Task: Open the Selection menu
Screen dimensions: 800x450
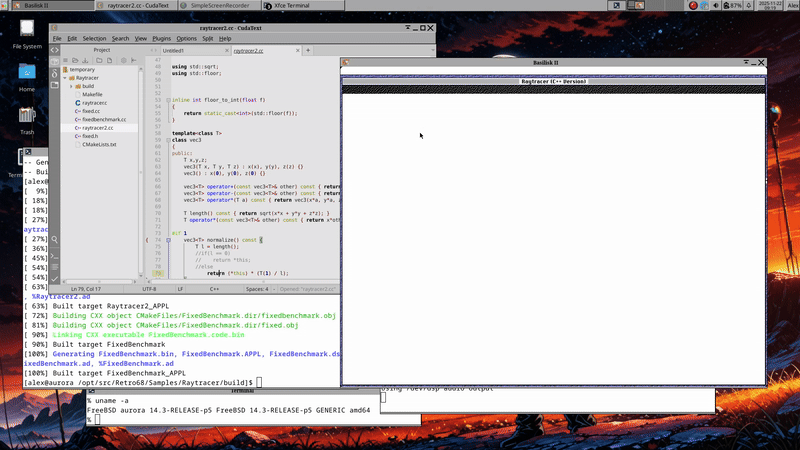Action: point(94,38)
